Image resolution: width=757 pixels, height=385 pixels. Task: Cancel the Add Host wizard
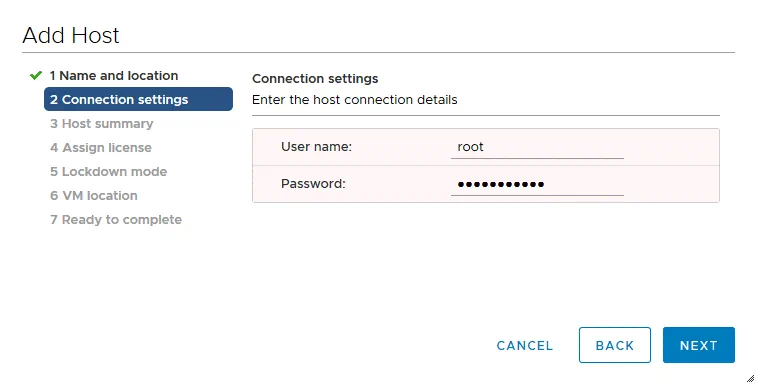[x=525, y=345]
